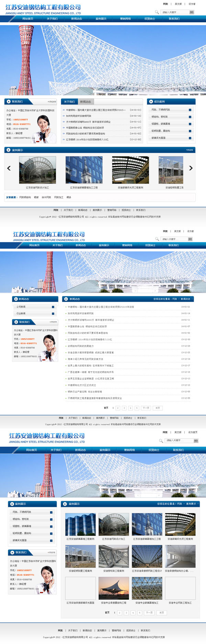The height and width of the screenshot is (644, 206).
Task: Click 下一页 below the news article list
Action: pyautogui.click(x=146, y=408)
